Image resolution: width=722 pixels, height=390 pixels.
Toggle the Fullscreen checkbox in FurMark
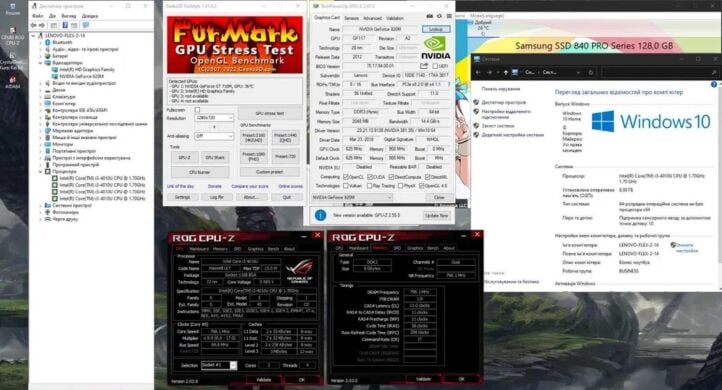click(x=198, y=110)
